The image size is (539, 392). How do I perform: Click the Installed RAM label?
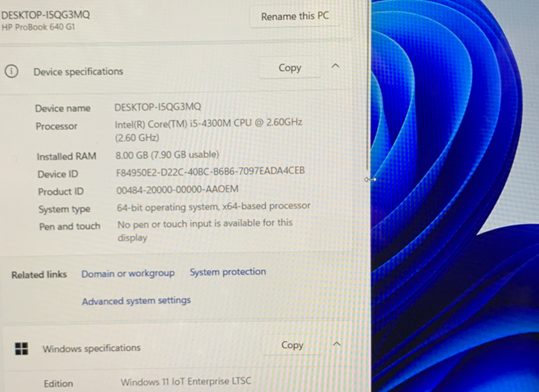point(67,156)
